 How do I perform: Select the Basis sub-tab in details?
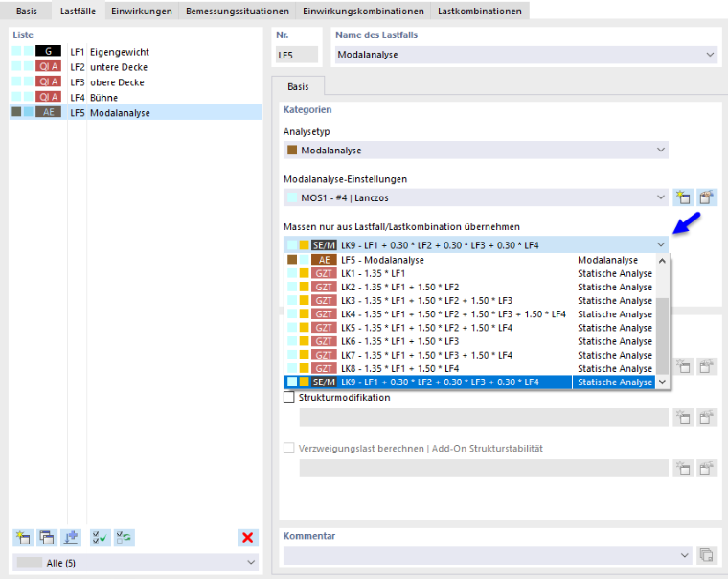click(x=298, y=86)
